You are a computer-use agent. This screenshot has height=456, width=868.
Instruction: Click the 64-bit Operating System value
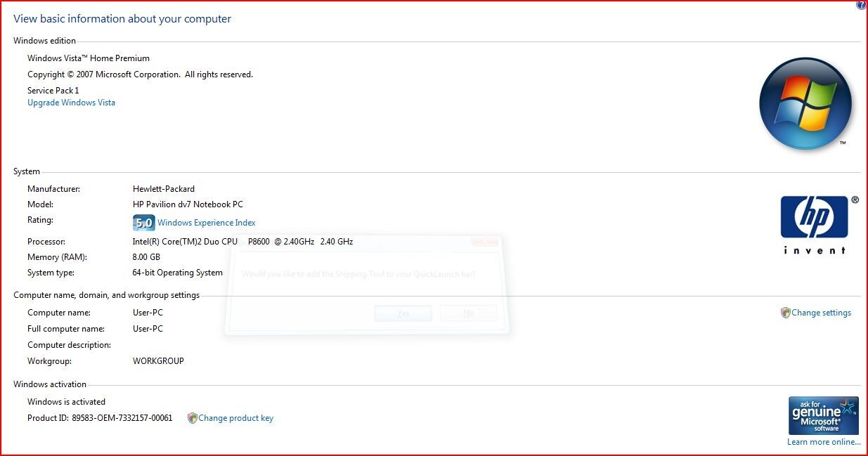[x=178, y=273]
